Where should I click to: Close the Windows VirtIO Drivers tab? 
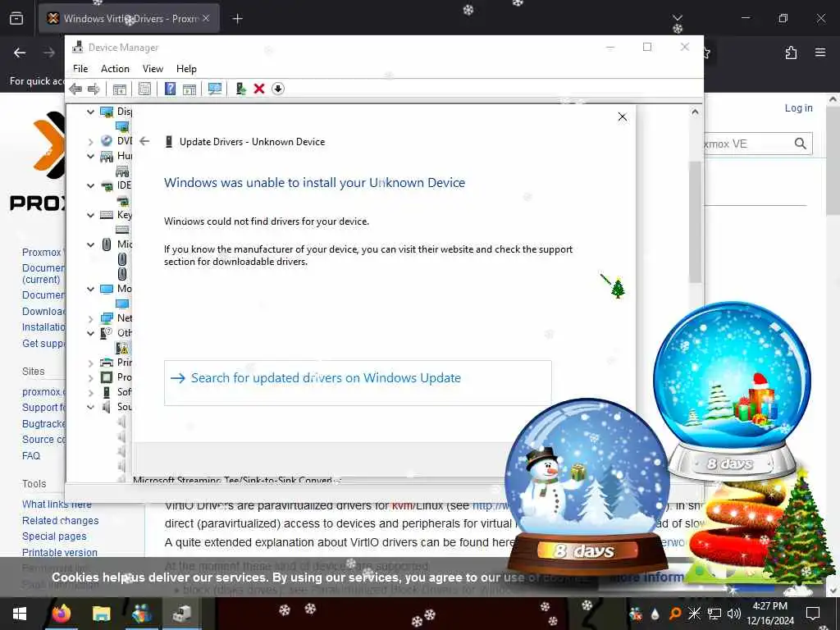(x=206, y=18)
